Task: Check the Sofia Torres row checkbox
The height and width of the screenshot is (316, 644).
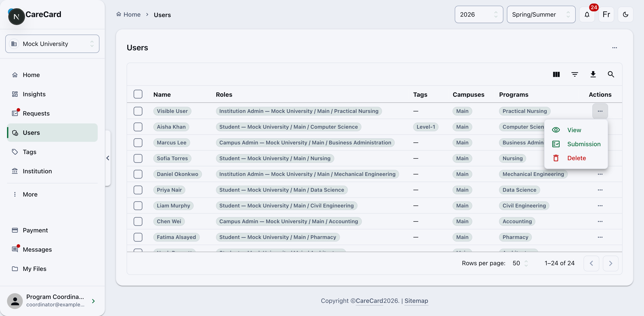Action: (x=138, y=158)
